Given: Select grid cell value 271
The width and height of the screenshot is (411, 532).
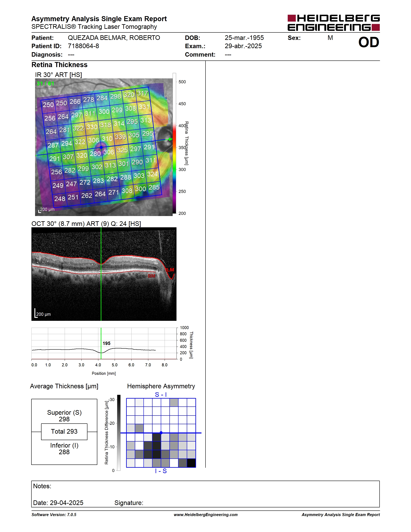Looking at the screenshot, I should pos(114,192).
